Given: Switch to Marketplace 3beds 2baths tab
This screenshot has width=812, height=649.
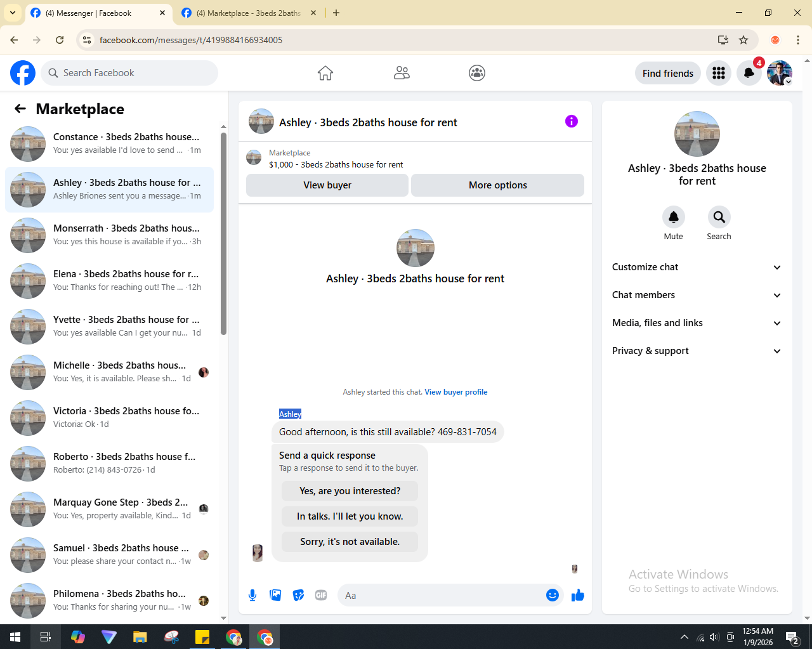Looking at the screenshot, I should (x=249, y=13).
